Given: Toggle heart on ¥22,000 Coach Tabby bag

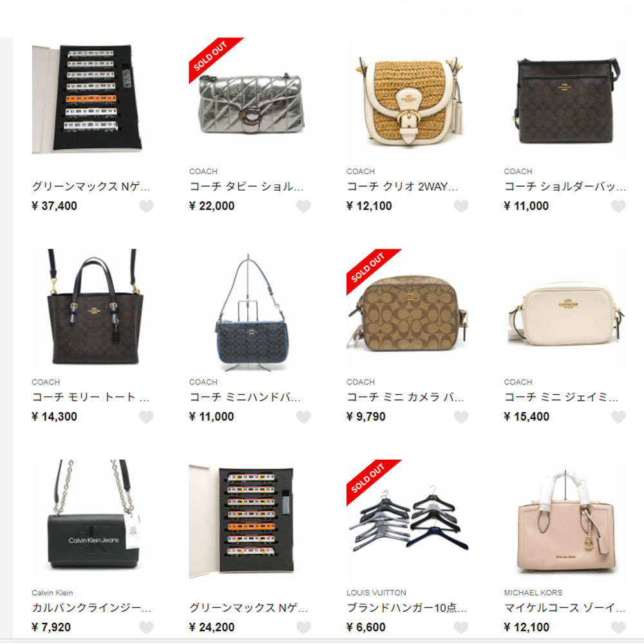Looking at the screenshot, I should tap(303, 206).
